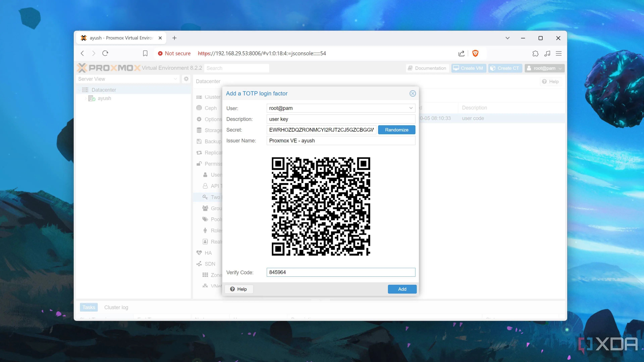The height and width of the screenshot is (362, 644).
Task: Open the Brave hamburger menu
Action: 558,53
